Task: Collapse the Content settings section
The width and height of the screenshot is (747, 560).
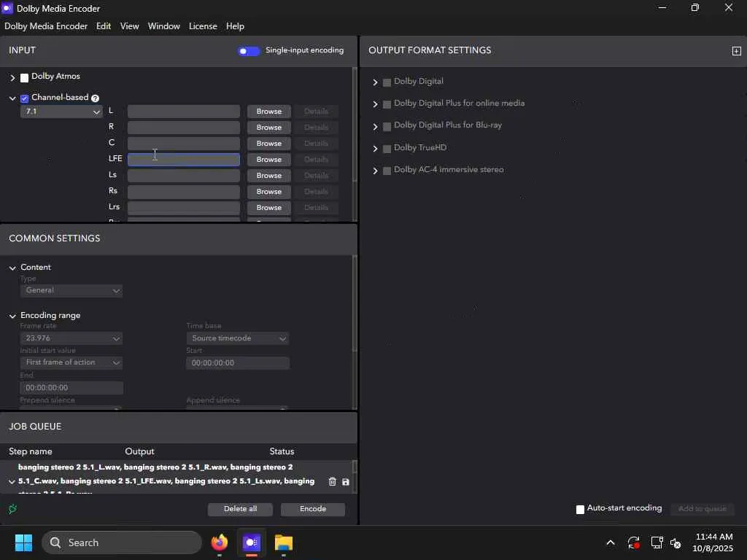Action: tap(12, 268)
